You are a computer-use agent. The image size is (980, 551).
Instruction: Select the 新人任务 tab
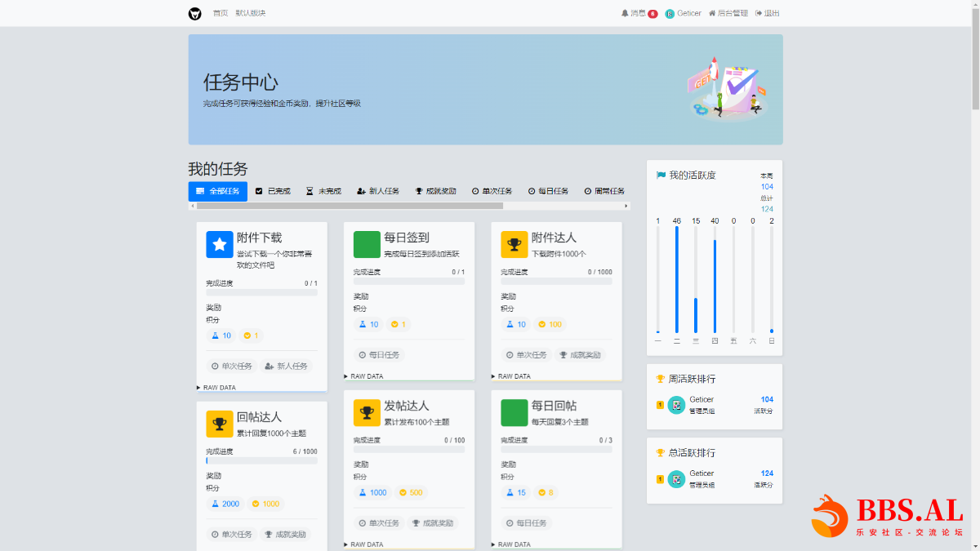tap(378, 191)
